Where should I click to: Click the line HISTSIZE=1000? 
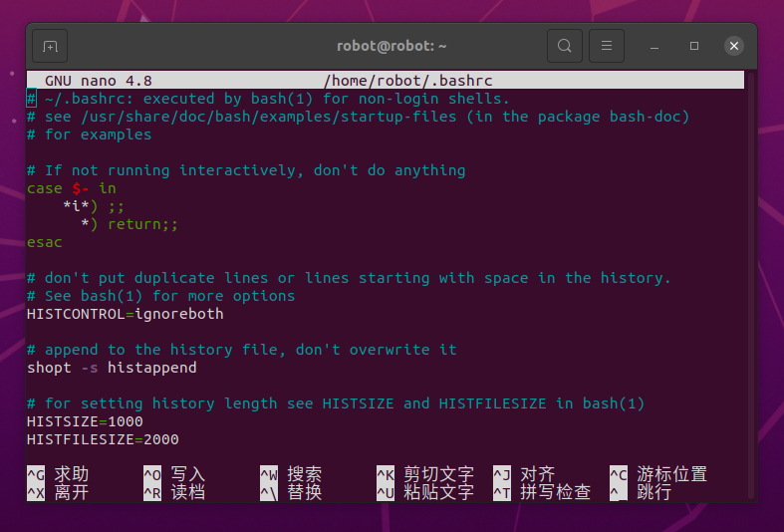point(85,421)
